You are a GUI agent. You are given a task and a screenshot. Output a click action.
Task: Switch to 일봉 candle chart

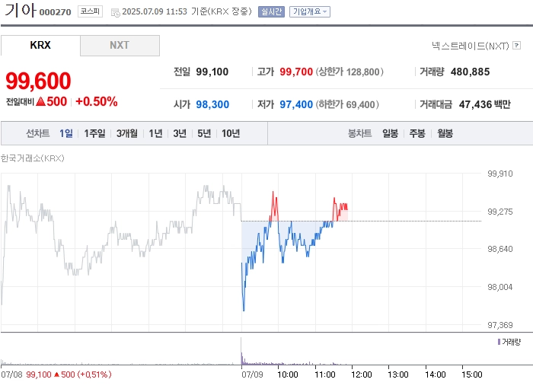click(x=390, y=133)
